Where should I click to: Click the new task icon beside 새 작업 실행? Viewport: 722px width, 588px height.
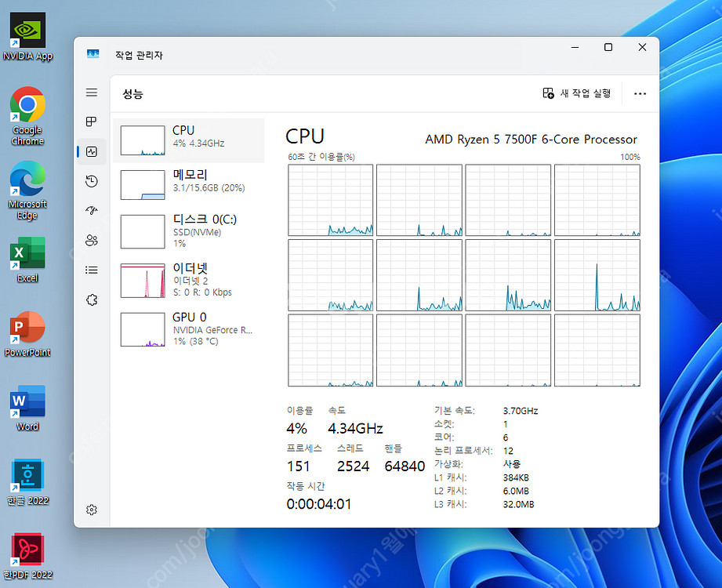click(548, 93)
